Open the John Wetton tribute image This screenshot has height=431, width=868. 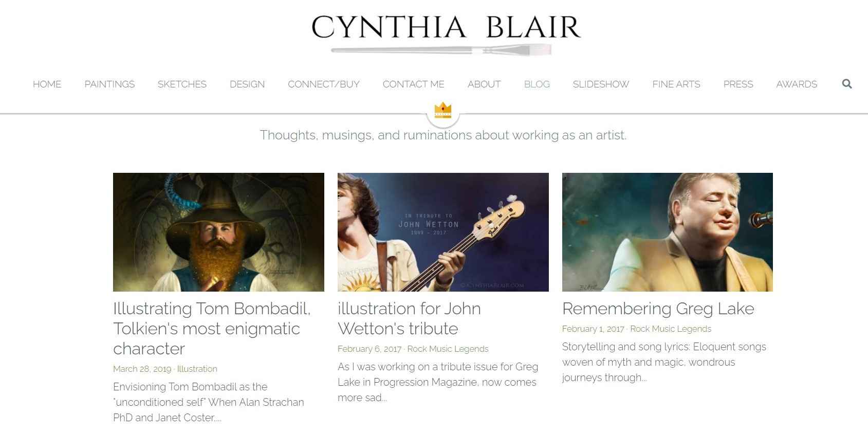tap(443, 232)
